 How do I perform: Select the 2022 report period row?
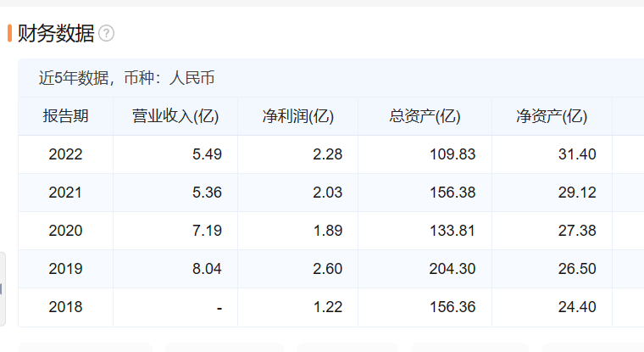[x=65, y=154]
